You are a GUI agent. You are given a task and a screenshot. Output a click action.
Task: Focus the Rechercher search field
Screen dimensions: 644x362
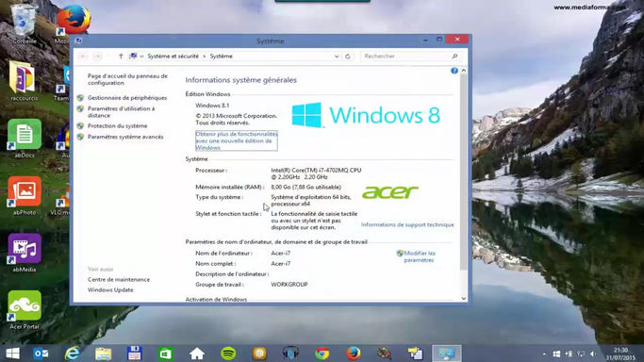point(410,57)
